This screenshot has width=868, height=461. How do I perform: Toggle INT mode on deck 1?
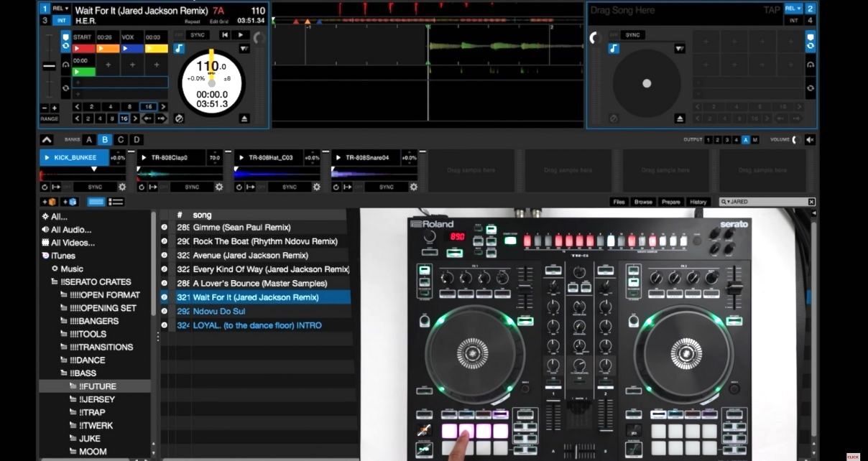(62, 20)
